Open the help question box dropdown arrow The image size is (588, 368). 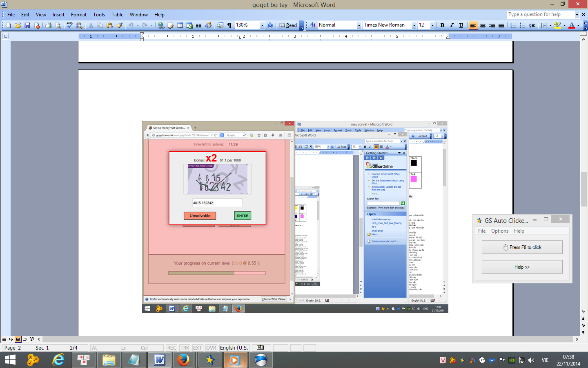577,14
